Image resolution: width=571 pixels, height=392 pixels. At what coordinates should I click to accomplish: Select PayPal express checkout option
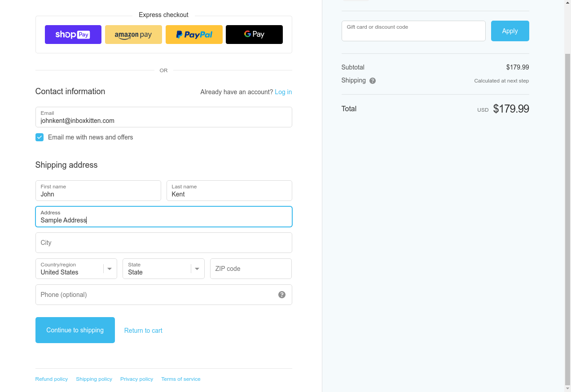tap(194, 35)
